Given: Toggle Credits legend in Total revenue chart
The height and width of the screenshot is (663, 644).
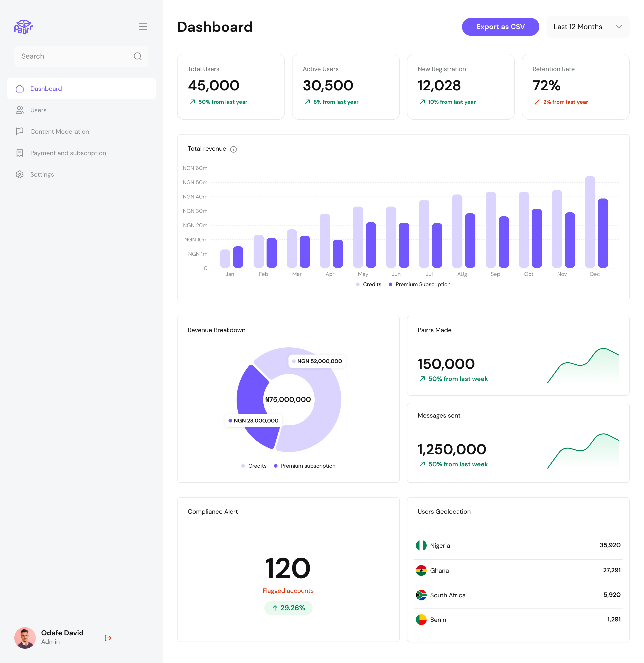Looking at the screenshot, I should coord(369,284).
